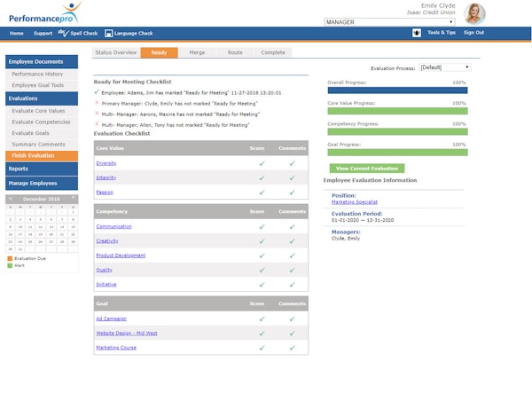Open the Status Overview tab
Image resolution: width=532 pixels, height=393 pixels.
click(x=115, y=53)
